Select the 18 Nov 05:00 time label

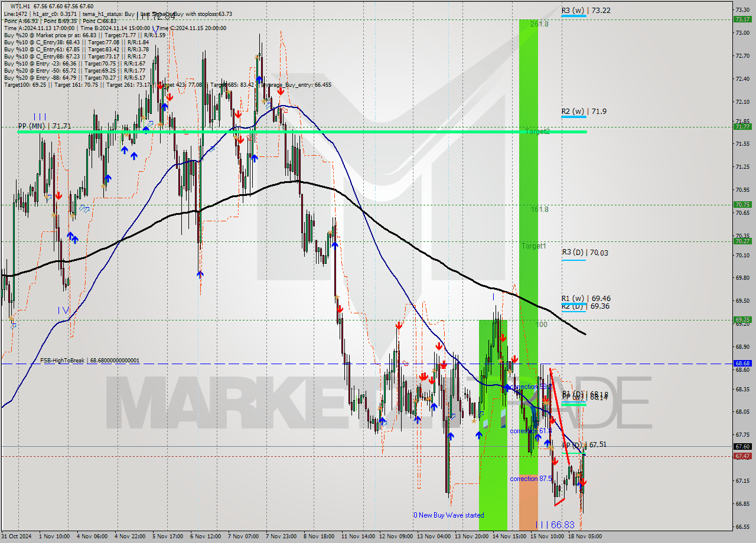(585, 537)
